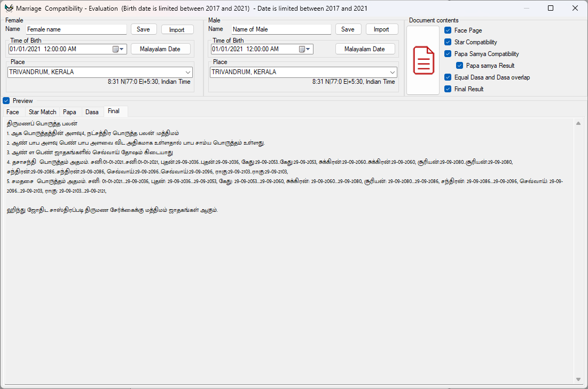The width and height of the screenshot is (588, 389).
Task: Toggle Star Compatibility in Document contents
Action: (447, 42)
